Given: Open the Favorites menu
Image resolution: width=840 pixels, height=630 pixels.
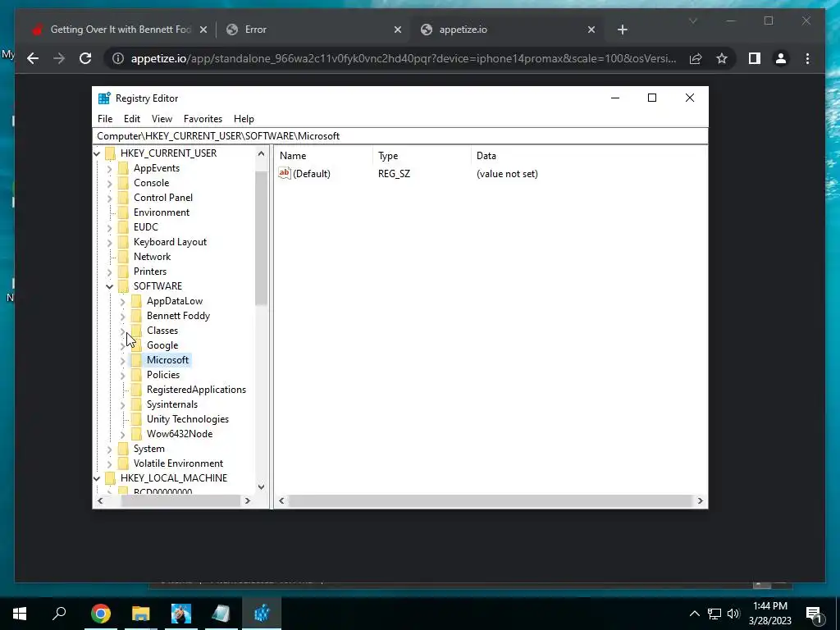Looking at the screenshot, I should 203,119.
